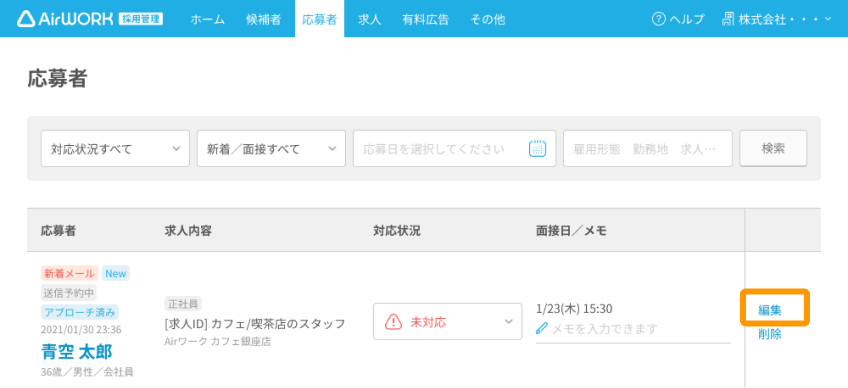
Task: Click the 36歳／男性／会社員 details
Action: coord(87,372)
